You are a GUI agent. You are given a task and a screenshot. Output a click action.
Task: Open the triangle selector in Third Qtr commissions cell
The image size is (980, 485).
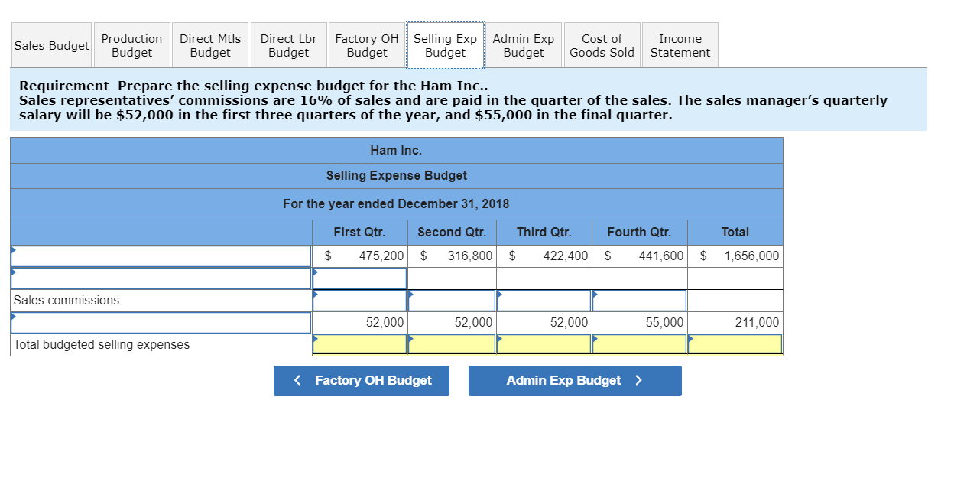tap(499, 294)
